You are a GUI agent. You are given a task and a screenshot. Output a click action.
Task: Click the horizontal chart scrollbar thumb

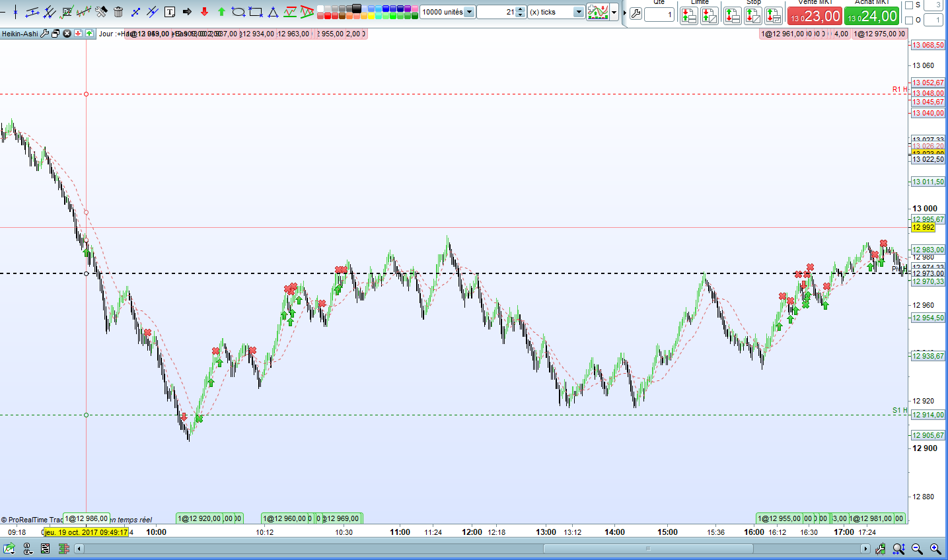(x=648, y=549)
